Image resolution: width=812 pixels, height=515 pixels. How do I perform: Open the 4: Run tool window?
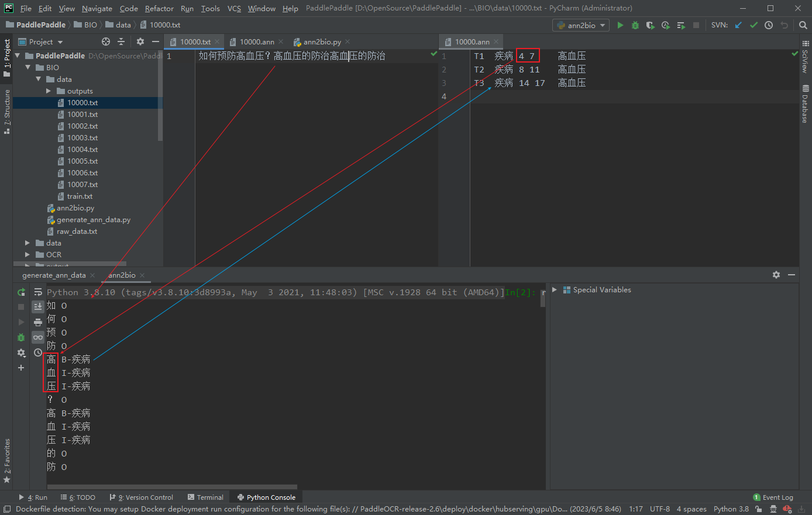click(x=33, y=497)
